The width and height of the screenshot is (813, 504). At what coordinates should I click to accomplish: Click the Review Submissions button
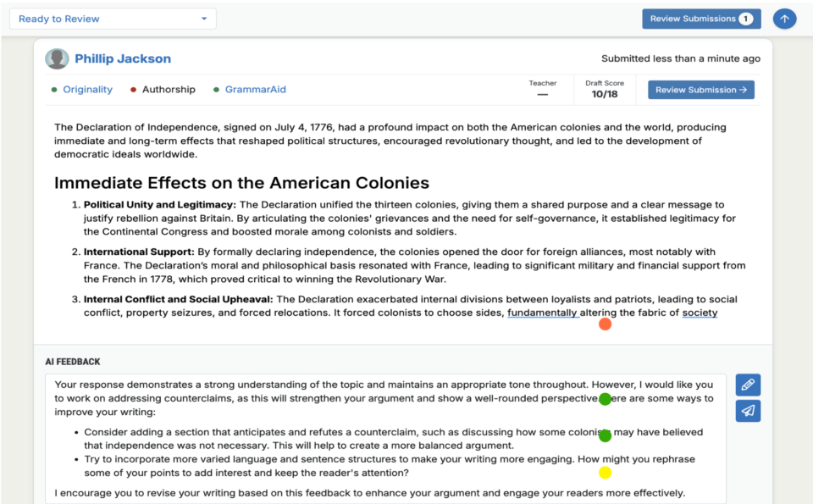[x=701, y=19]
